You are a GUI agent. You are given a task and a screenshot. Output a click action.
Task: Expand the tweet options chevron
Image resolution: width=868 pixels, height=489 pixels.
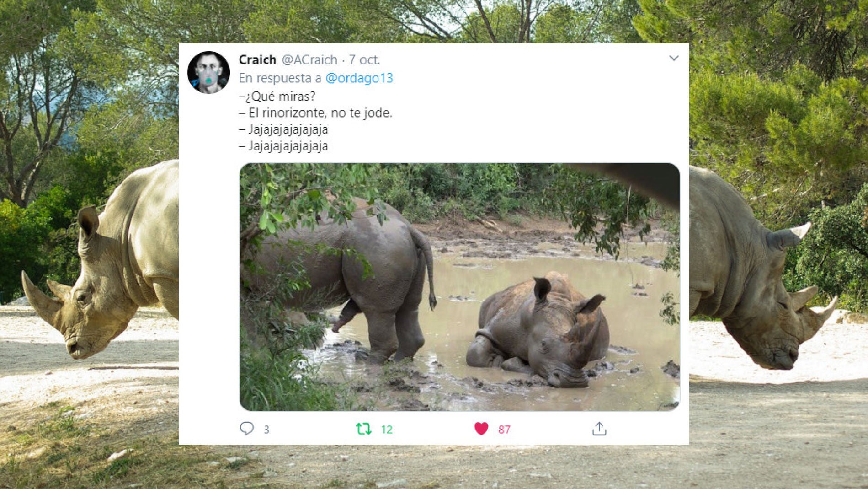tap(673, 58)
